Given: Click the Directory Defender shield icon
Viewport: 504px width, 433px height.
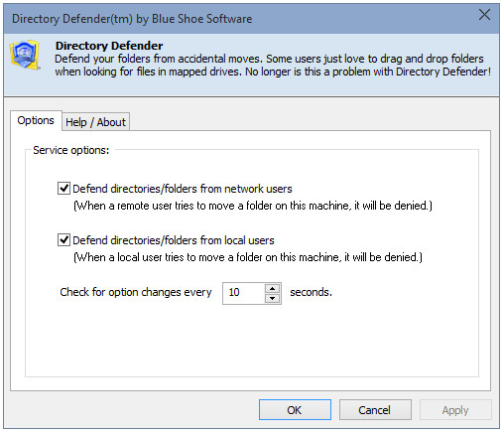Looking at the screenshot, I should [25, 55].
